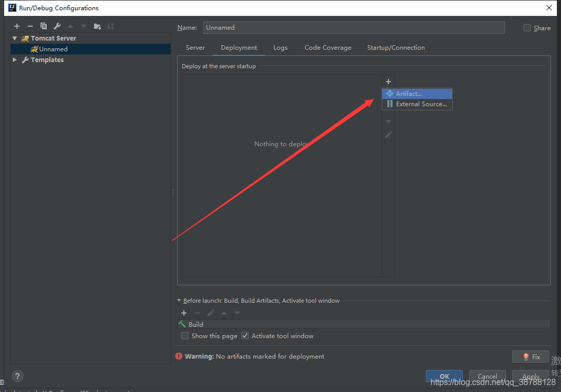Enable the Show this page checkbox

pos(185,336)
